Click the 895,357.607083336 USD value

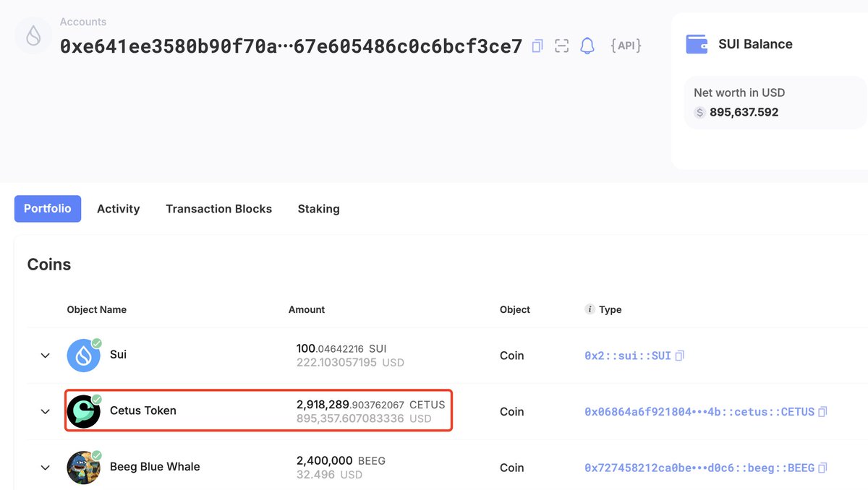pyautogui.click(x=364, y=418)
